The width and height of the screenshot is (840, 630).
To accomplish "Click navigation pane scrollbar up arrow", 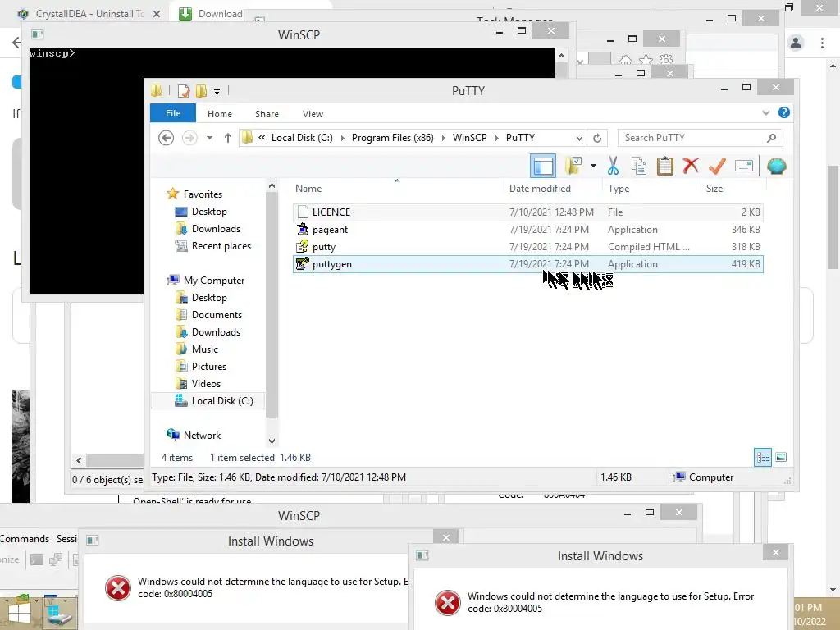I will coord(272,186).
